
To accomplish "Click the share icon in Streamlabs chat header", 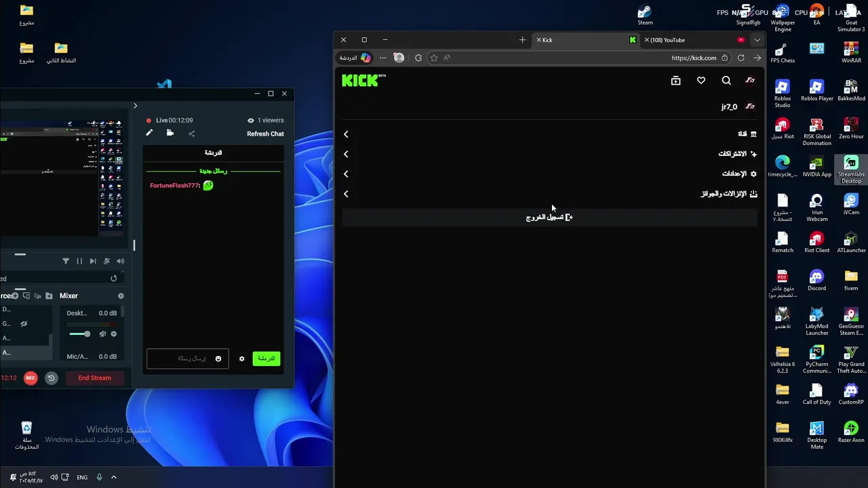I will point(191,134).
